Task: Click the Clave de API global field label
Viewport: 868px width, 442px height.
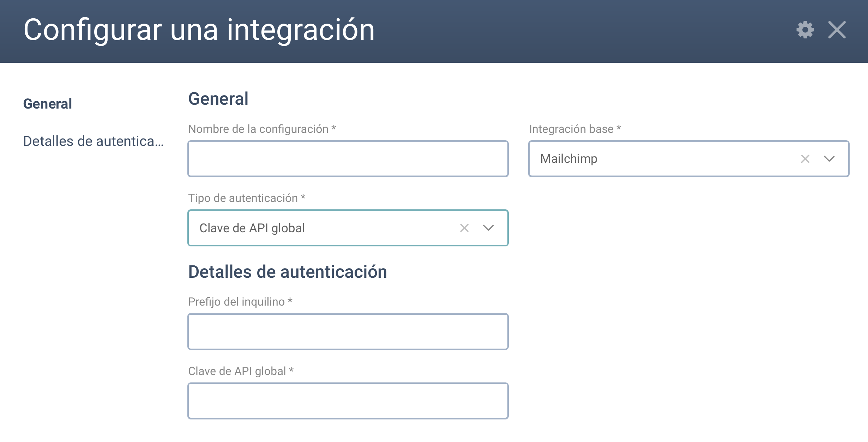Action: pos(241,371)
